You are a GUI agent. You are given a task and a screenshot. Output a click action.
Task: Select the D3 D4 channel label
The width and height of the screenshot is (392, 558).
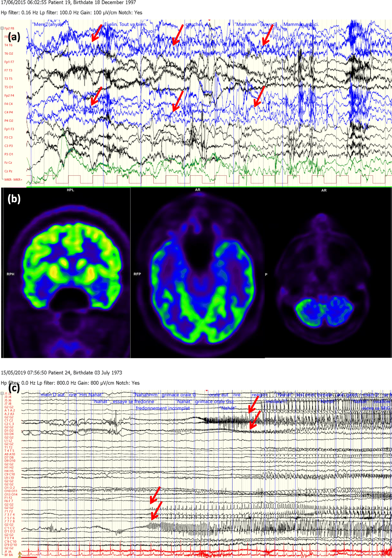tap(9, 434)
